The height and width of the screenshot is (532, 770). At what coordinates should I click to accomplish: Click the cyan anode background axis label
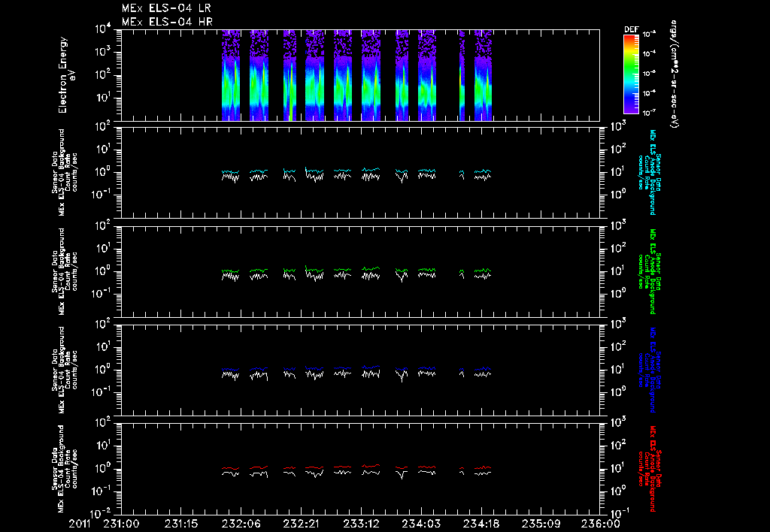(x=648, y=172)
